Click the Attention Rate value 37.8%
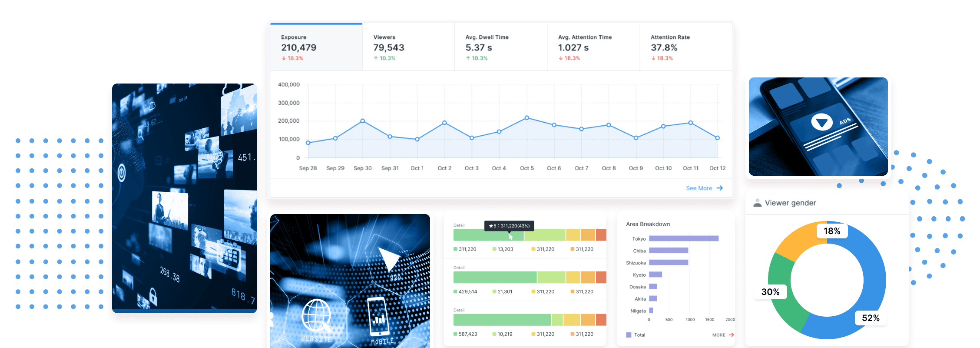The height and width of the screenshot is (348, 980). (x=664, y=47)
